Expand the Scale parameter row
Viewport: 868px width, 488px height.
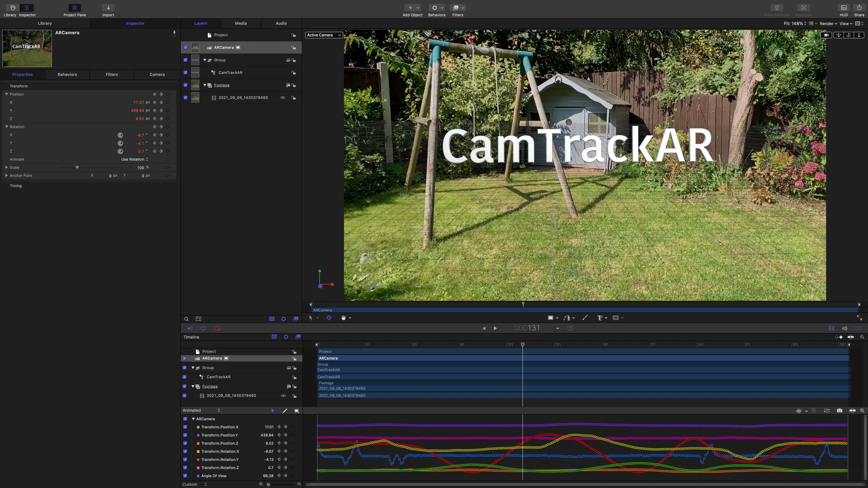click(x=6, y=167)
